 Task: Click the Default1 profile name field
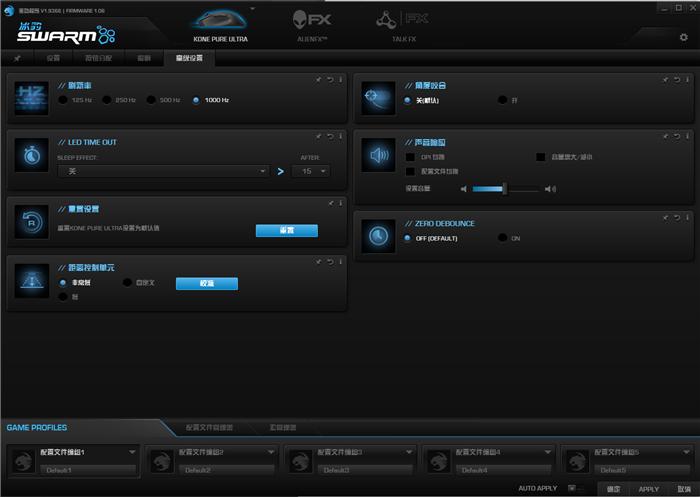pyautogui.click(x=88, y=470)
